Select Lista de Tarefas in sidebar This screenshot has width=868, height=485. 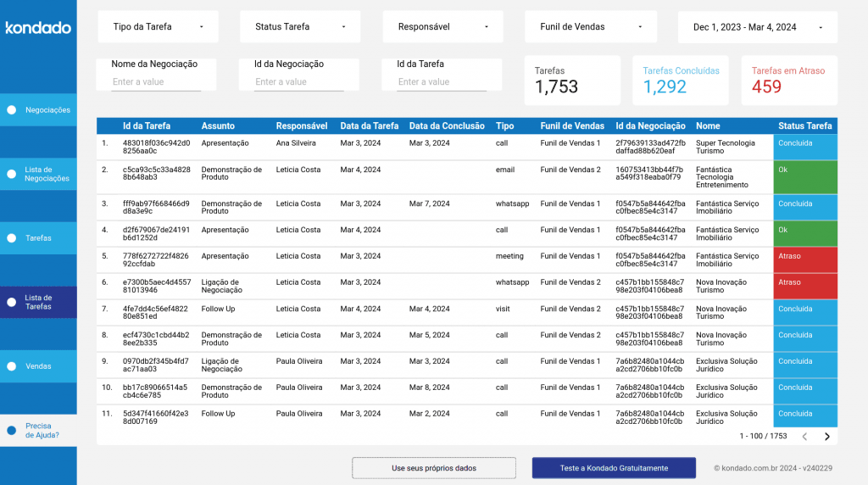pyautogui.click(x=38, y=302)
